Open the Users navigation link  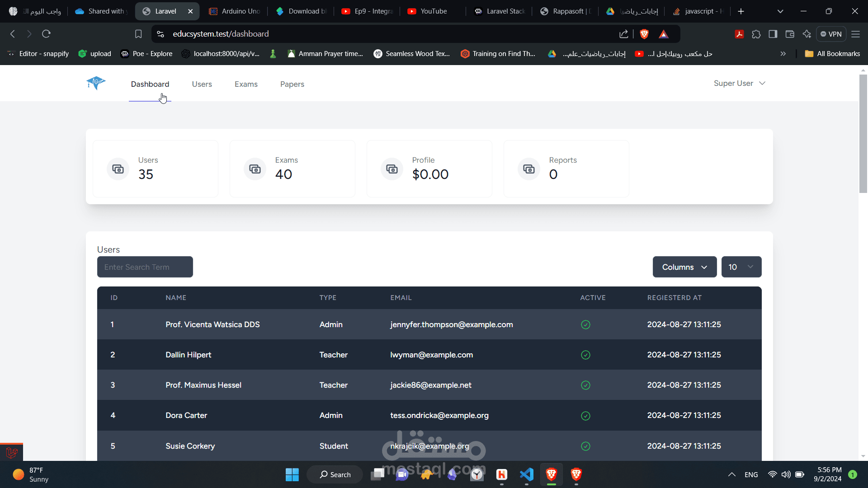(x=202, y=84)
